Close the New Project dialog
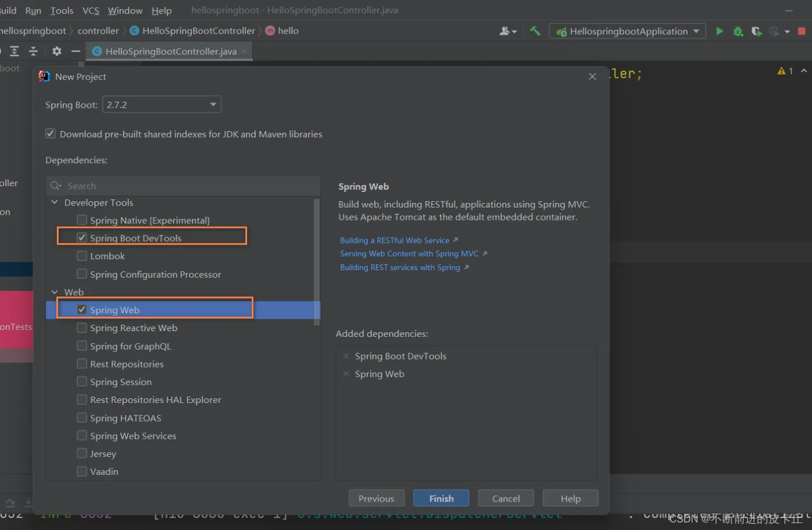The image size is (812, 530). [x=592, y=77]
